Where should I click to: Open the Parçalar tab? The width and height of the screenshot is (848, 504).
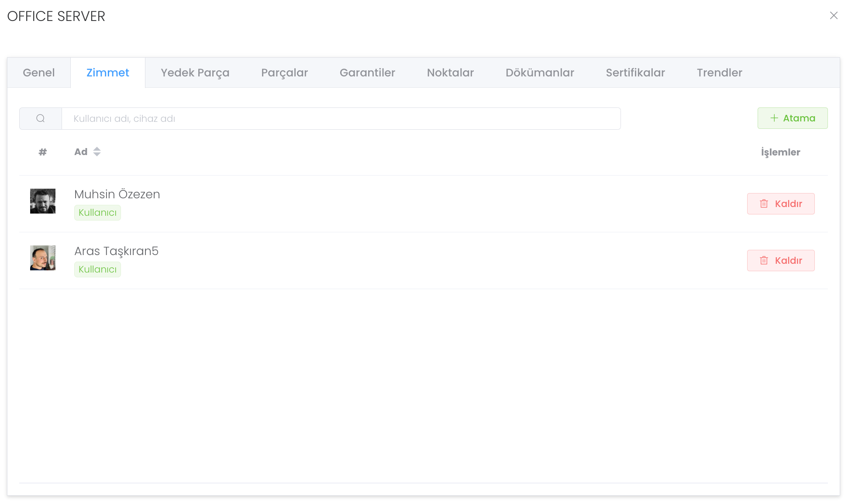coord(284,73)
